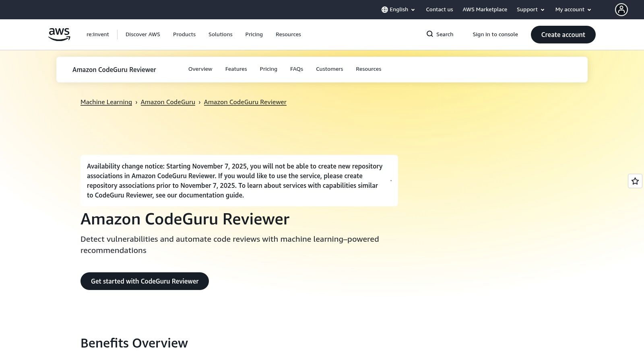This screenshot has width=644, height=362.
Task: Open the re:Invent menu item
Action: click(98, 35)
